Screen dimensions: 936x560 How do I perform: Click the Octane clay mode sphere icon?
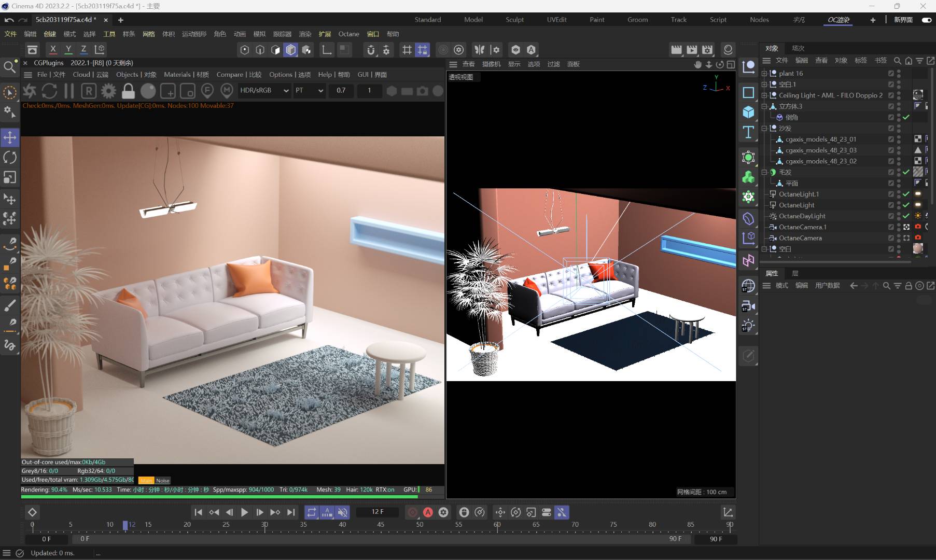tap(148, 91)
